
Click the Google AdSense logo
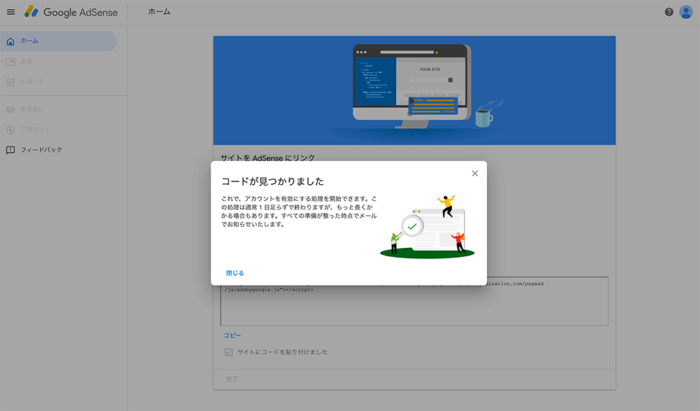pyautogui.click(x=71, y=12)
